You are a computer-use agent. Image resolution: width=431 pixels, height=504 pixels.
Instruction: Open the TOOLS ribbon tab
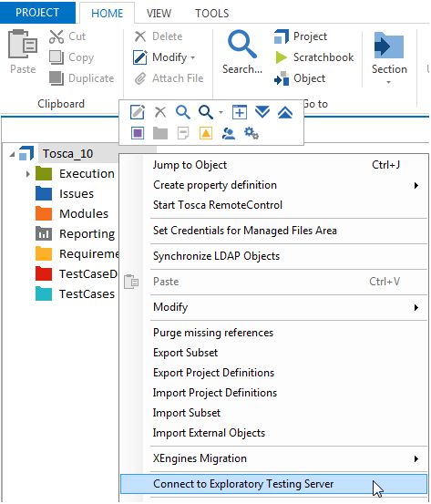(x=211, y=13)
